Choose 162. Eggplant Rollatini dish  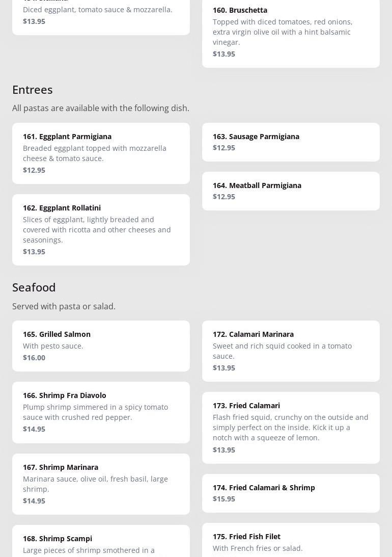[x=101, y=229]
